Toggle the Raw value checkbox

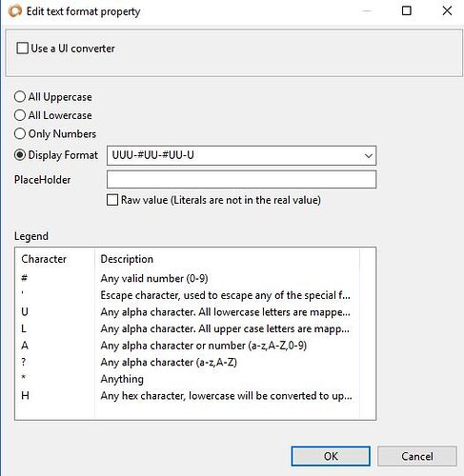pyautogui.click(x=112, y=200)
